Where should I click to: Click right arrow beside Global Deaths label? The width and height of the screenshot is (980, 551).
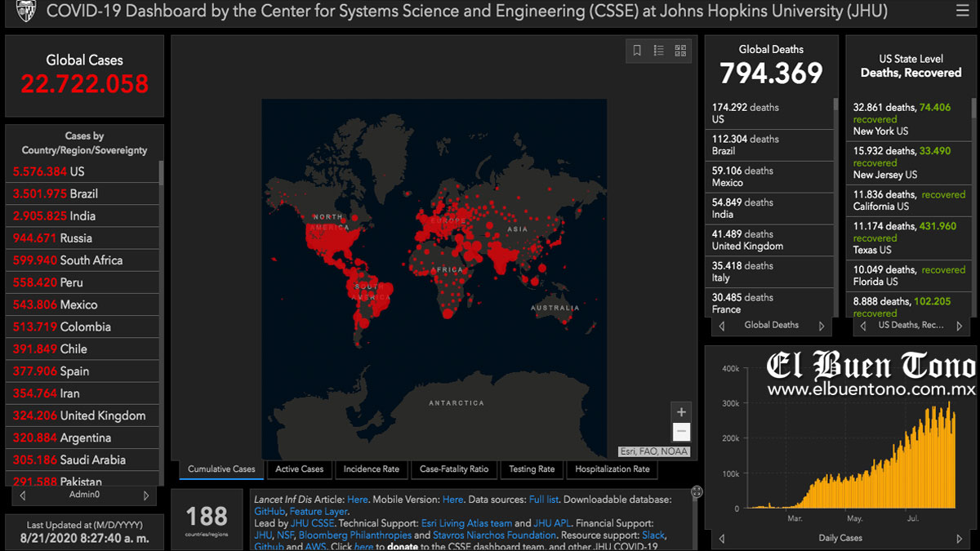(x=822, y=326)
